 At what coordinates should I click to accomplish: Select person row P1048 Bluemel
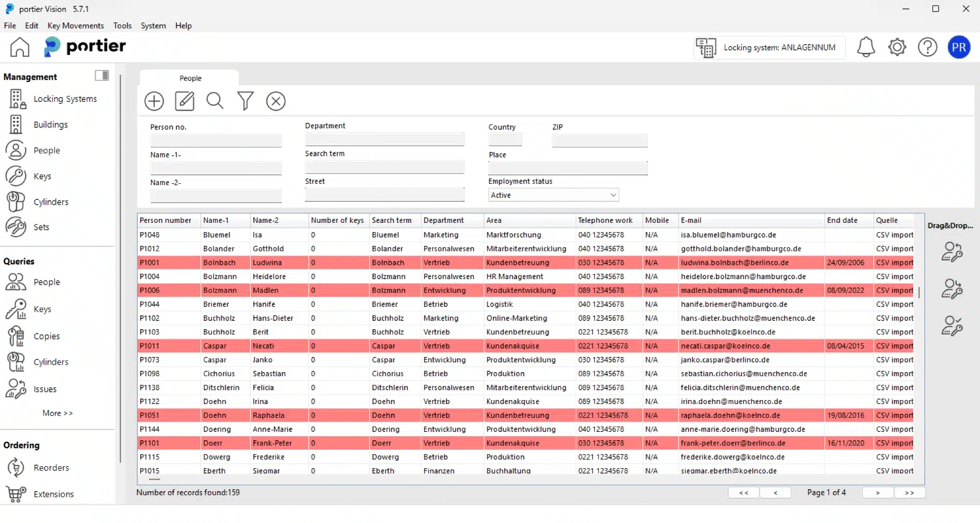coord(526,235)
